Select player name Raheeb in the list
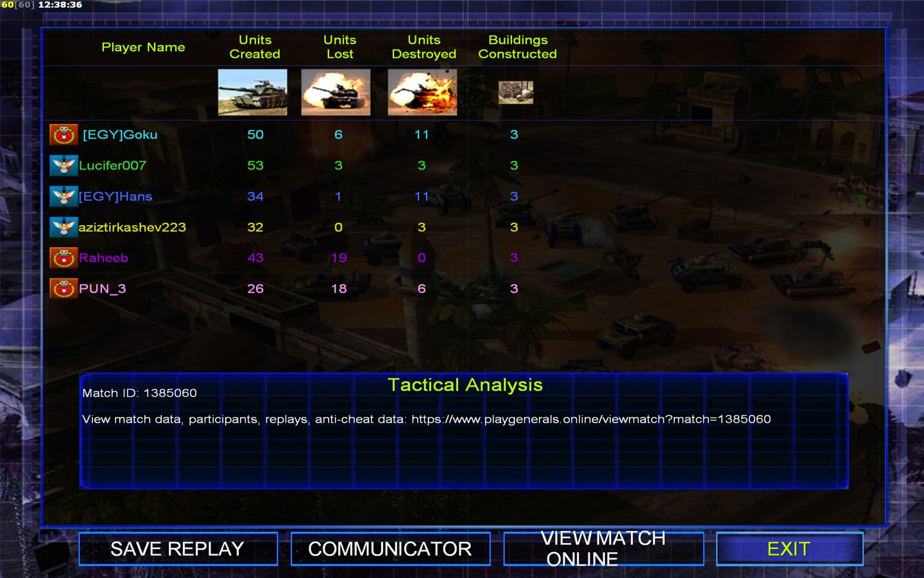924x578 pixels. [103, 258]
